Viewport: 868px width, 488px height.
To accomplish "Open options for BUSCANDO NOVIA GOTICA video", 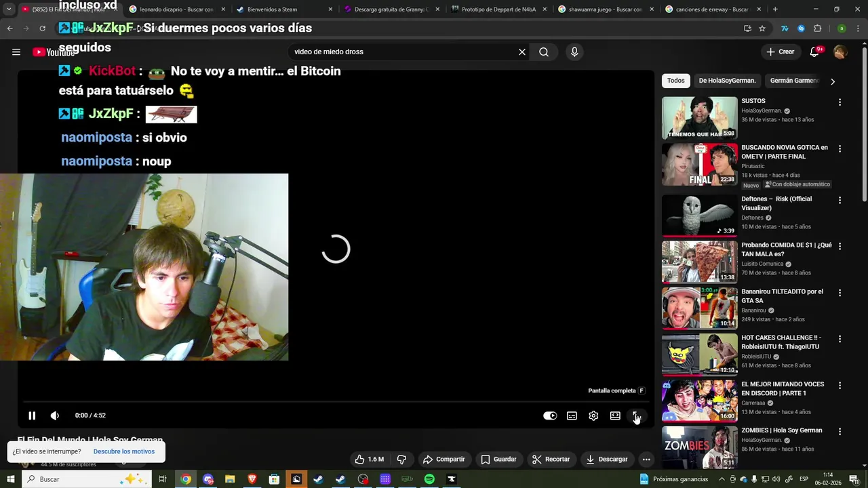I will (x=840, y=148).
